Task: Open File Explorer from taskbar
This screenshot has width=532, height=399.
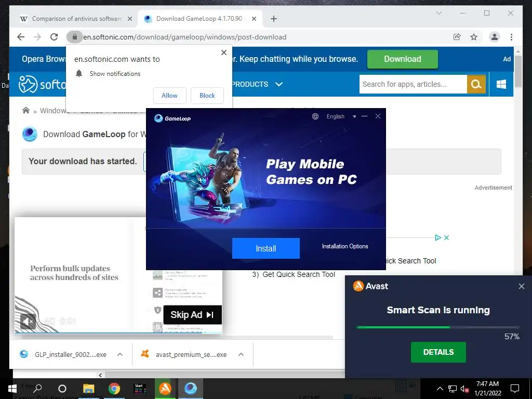Action: coord(88,389)
